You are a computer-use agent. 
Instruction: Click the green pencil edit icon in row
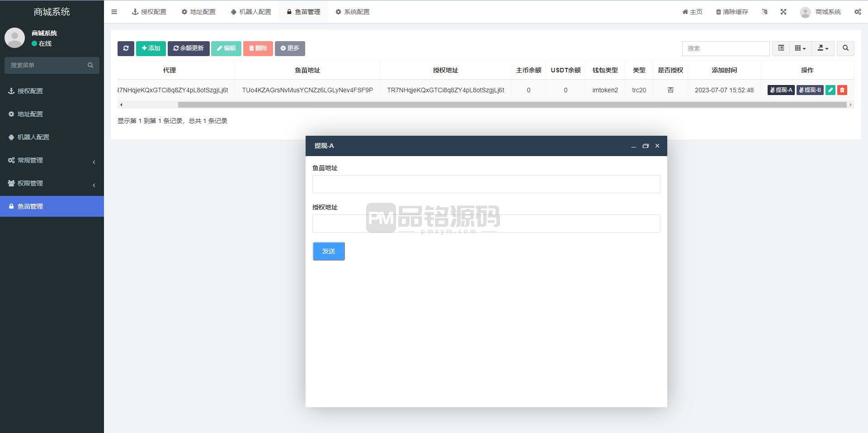click(x=830, y=90)
